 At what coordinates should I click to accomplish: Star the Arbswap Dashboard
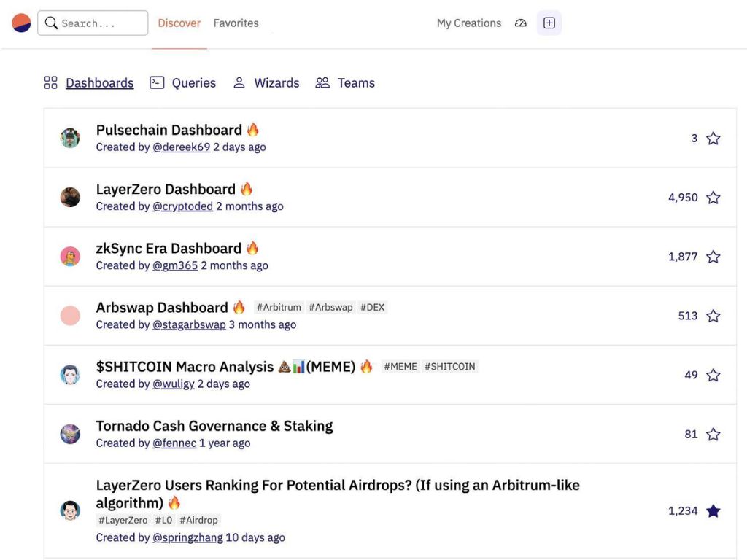tap(713, 316)
